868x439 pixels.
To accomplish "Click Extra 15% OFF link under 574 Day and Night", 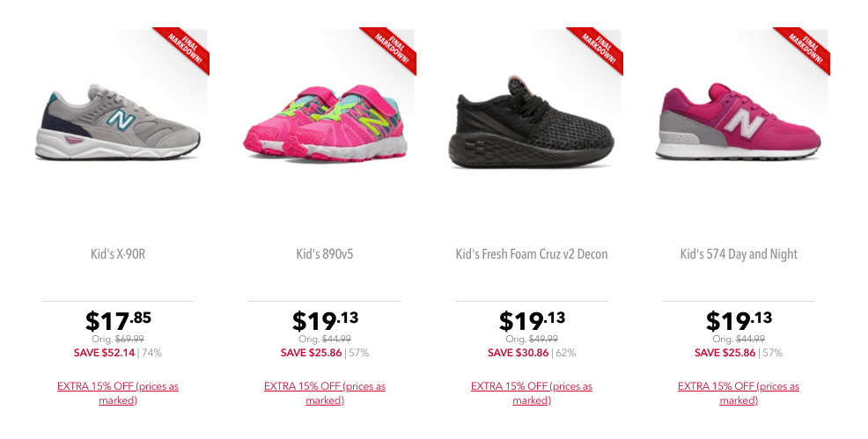I will click(739, 392).
